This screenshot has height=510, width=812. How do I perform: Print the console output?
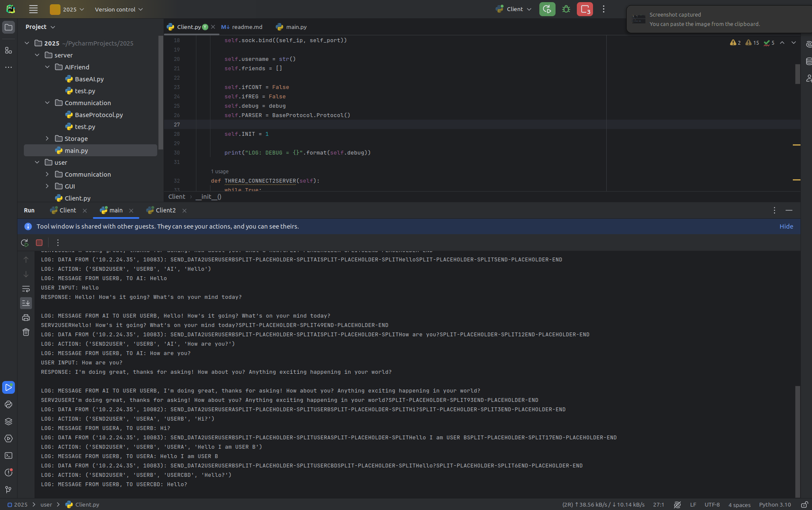(x=26, y=318)
